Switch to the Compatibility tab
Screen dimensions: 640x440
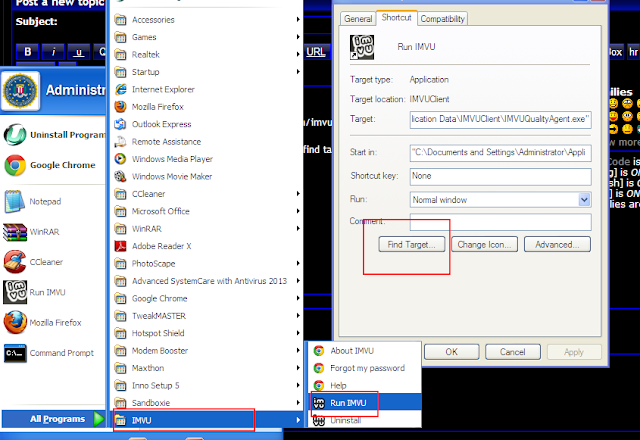point(441,19)
